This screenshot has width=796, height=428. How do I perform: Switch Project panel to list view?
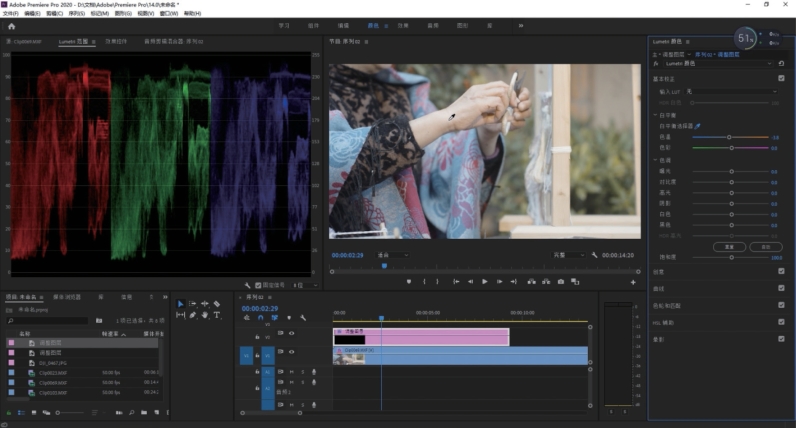pos(21,413)
